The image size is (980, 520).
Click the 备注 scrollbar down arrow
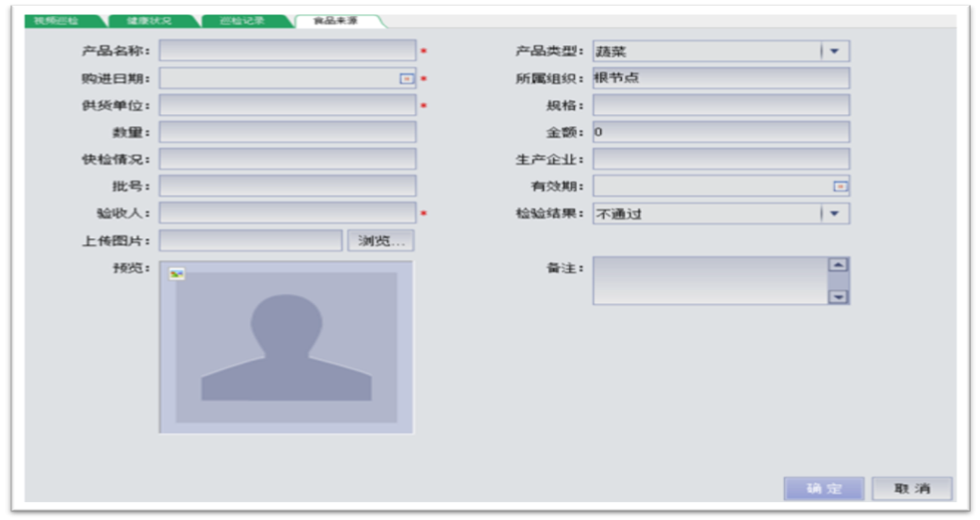(838, 297)
